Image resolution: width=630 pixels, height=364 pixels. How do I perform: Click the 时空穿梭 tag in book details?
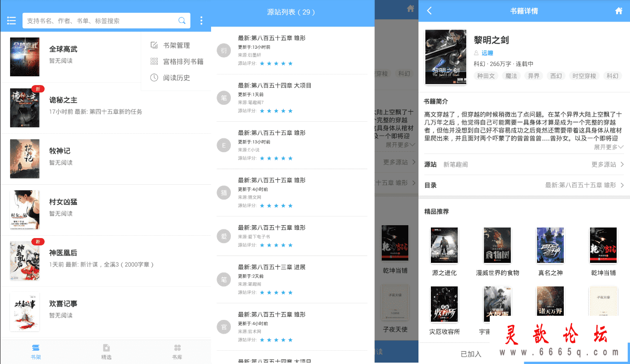coord(584,76)
